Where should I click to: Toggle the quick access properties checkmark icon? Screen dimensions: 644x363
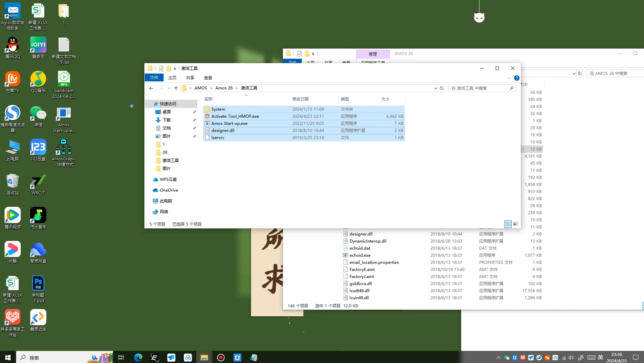point(161,68)
